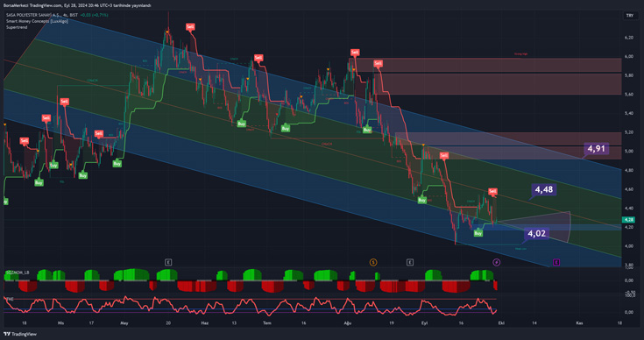Click the 6,00 price axis label
The image size is (644, 340).
point(628,56)
